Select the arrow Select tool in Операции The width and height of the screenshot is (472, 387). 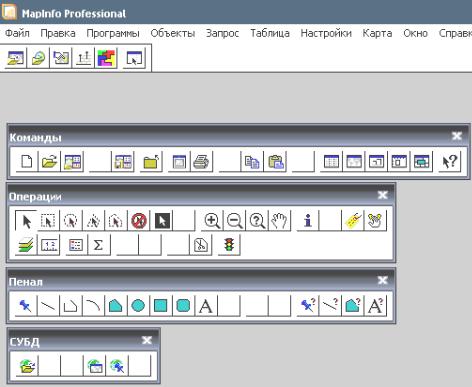[x=26, y=221]
